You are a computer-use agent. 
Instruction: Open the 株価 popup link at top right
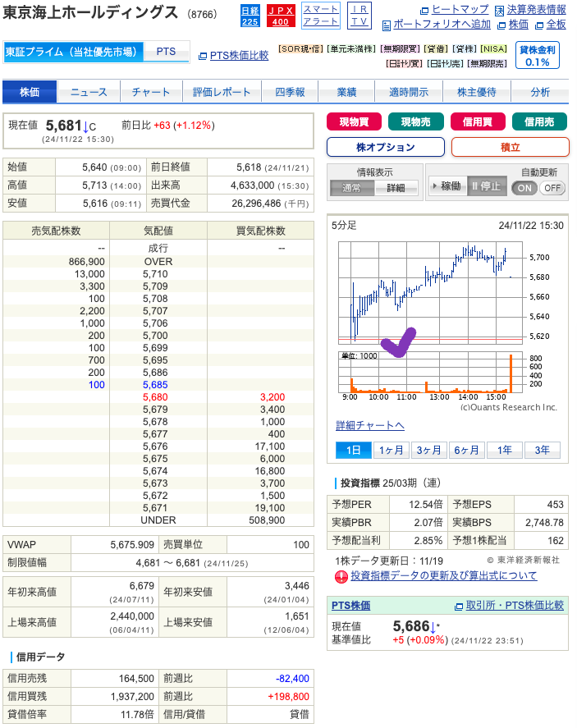[x=514, y=25]
